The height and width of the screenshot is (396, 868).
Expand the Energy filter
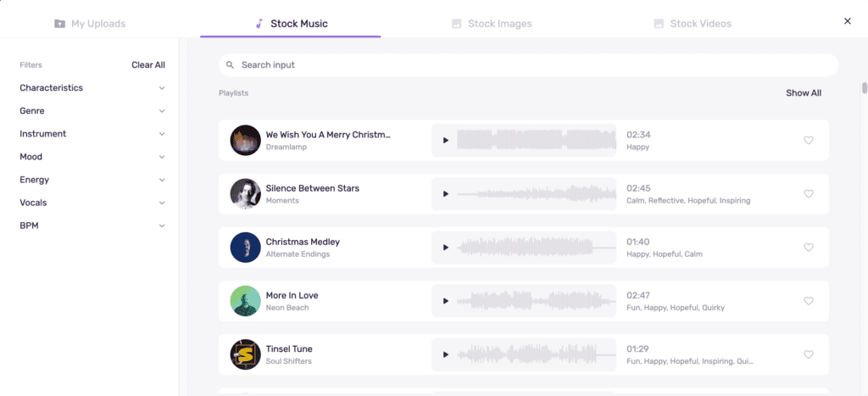click(x=92, y=180)
